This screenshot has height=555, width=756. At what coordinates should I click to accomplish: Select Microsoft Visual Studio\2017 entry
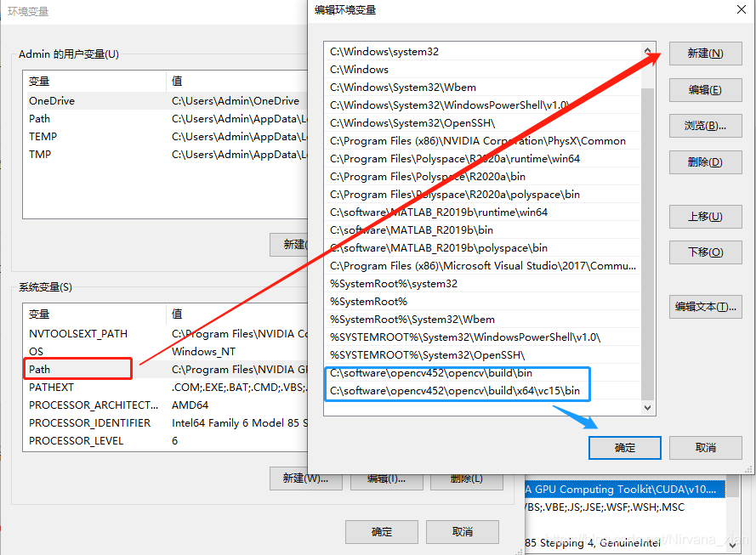[483, 265]
